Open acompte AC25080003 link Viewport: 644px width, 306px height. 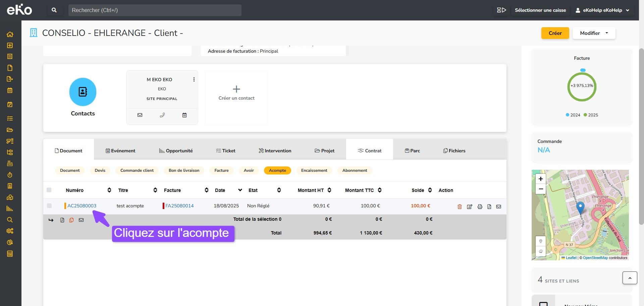pyautogui.click(x=82, y=206)
